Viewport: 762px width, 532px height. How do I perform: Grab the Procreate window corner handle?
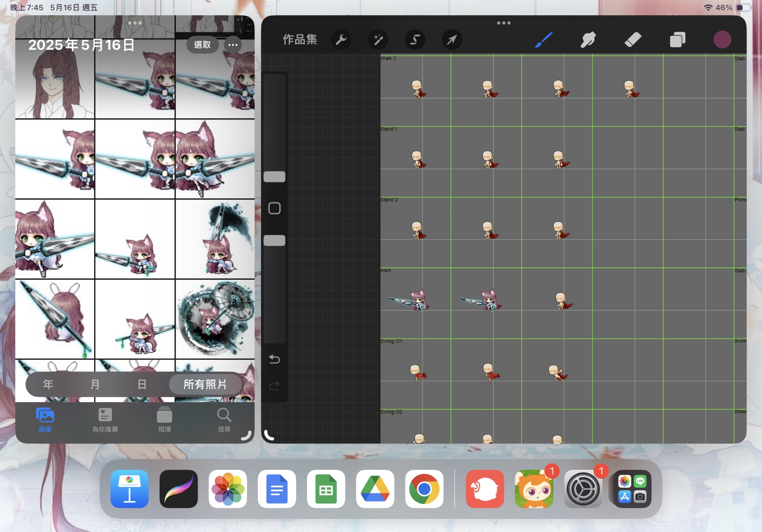point(269,435)
